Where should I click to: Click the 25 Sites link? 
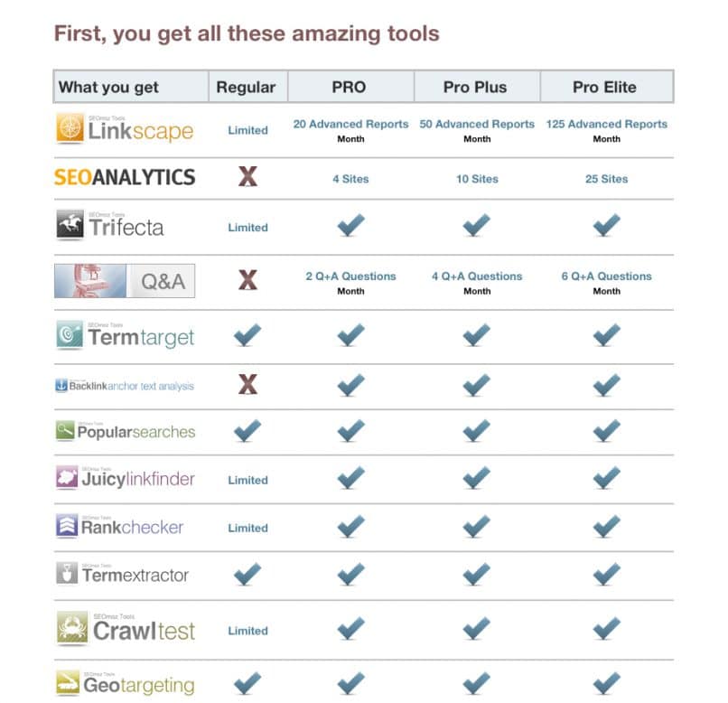[606, 179]
